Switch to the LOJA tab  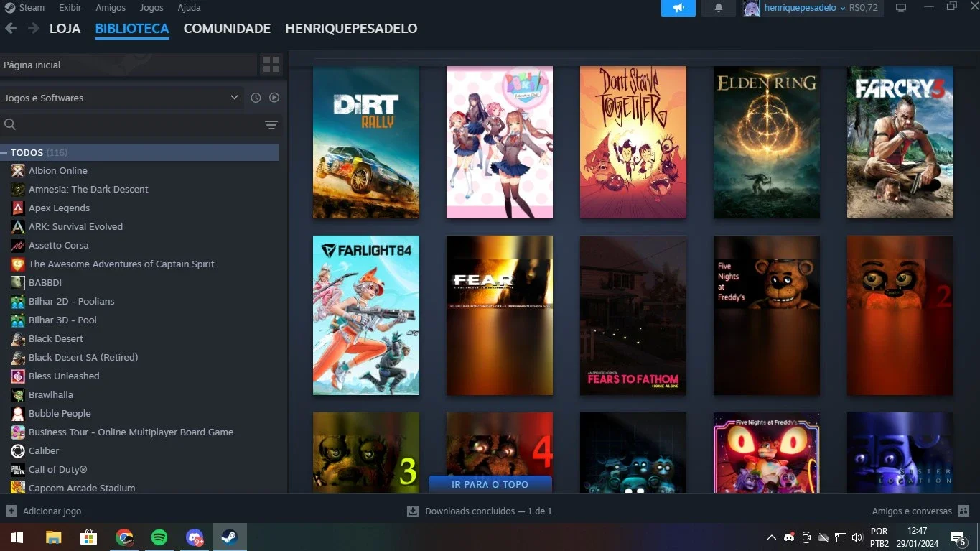pos(65,29)
